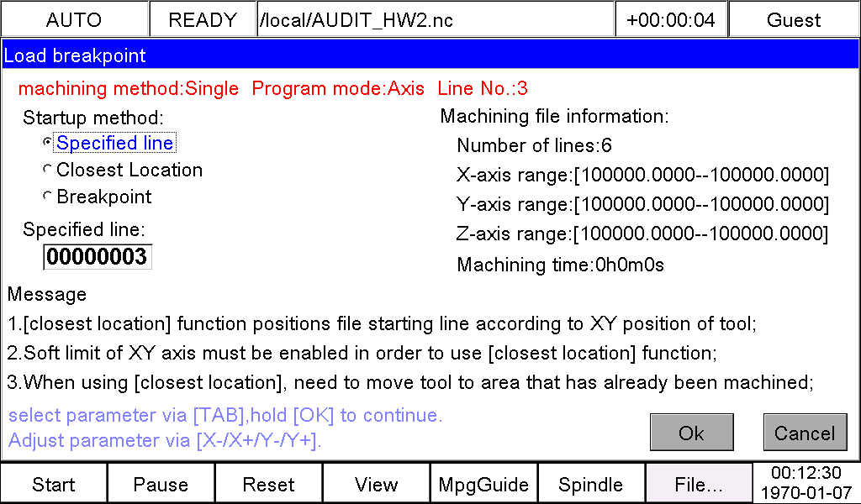
Task: Click the Message heading
Action: click(x=47, y=295)
